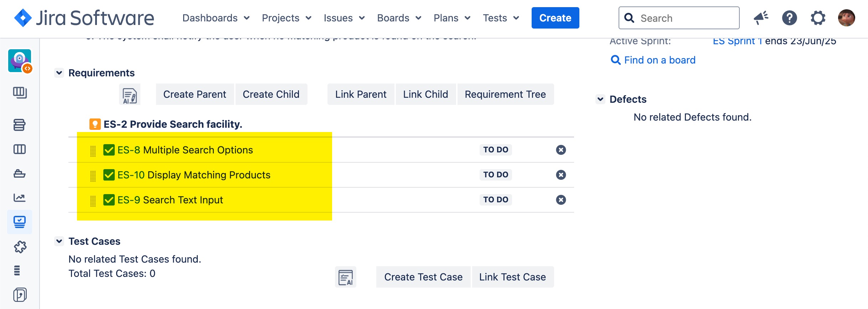
Task: Click the Find on a board link
Action: 660,60
